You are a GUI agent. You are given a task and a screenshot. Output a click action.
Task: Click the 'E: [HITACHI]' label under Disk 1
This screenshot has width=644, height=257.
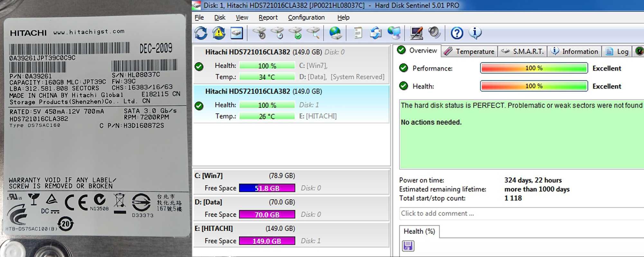318,116
